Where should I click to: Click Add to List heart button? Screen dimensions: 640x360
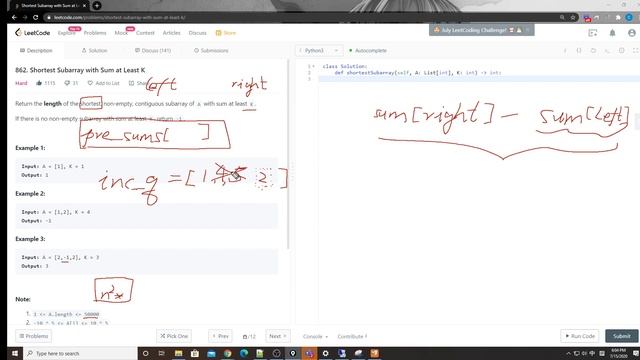103,83
